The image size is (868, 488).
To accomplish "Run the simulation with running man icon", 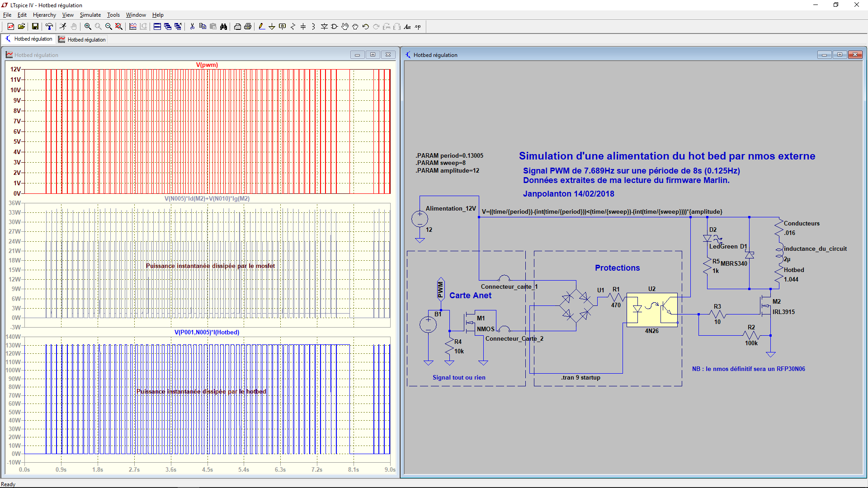I will point(63,27).
